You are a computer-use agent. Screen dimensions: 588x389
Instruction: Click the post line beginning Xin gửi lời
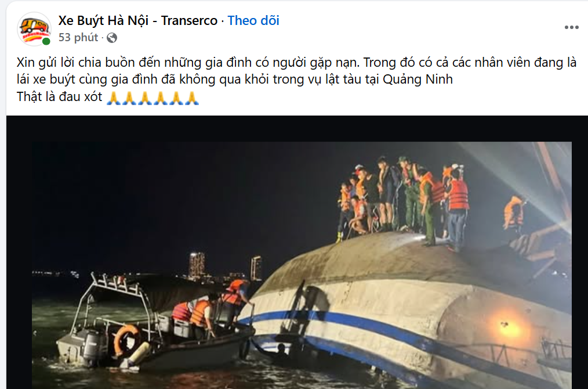pyautogui.click(x=296, y=62)
